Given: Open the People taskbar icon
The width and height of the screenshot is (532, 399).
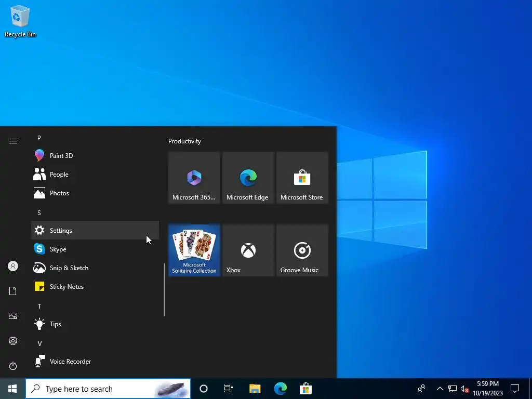Looking at the screenshot, I should pyautogui.click(x=421, y=389).
